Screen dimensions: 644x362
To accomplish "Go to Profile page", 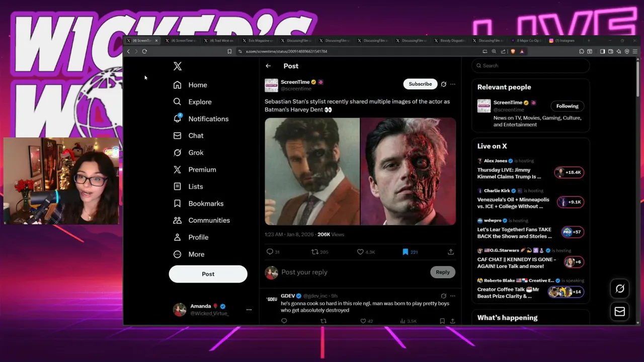I will [190, 237].
